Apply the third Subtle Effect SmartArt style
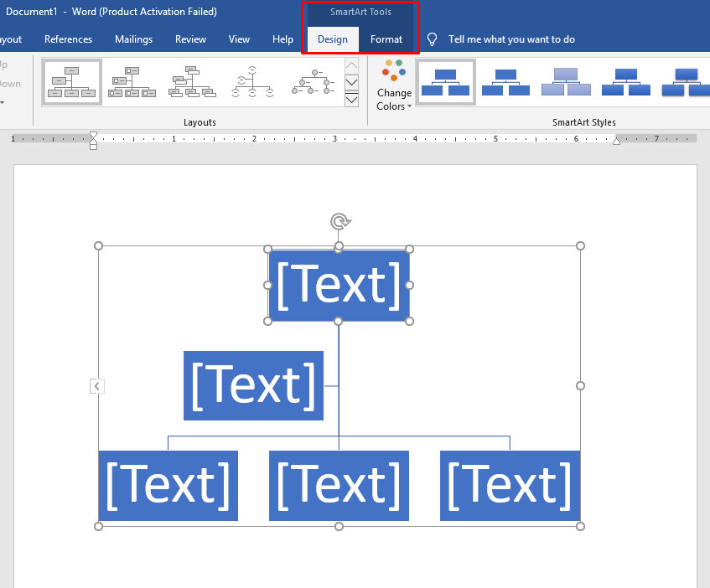This screenshot has height=588, width=710. tap(566, 82)
